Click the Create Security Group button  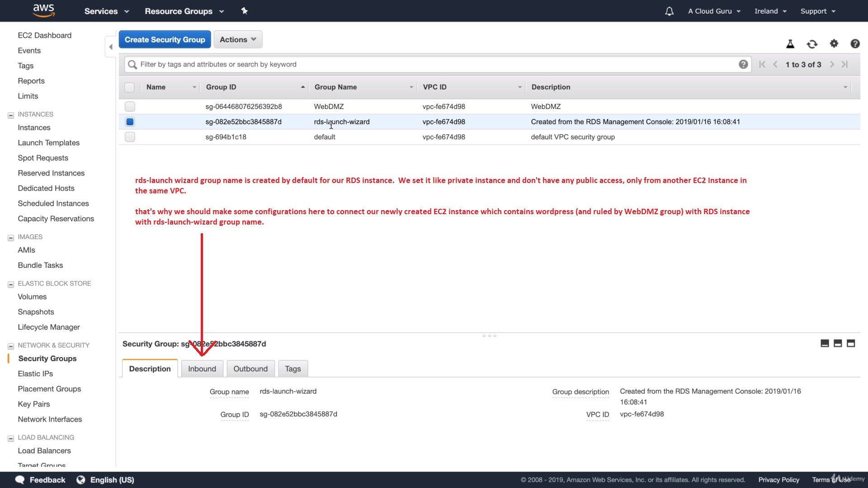click(165, 40)
